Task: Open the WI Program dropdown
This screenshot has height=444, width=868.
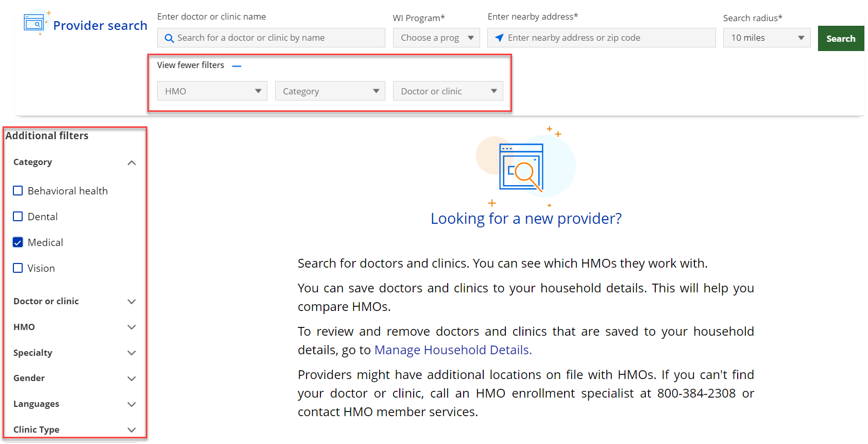Action: pyautogui.click(x=436, y=38)
